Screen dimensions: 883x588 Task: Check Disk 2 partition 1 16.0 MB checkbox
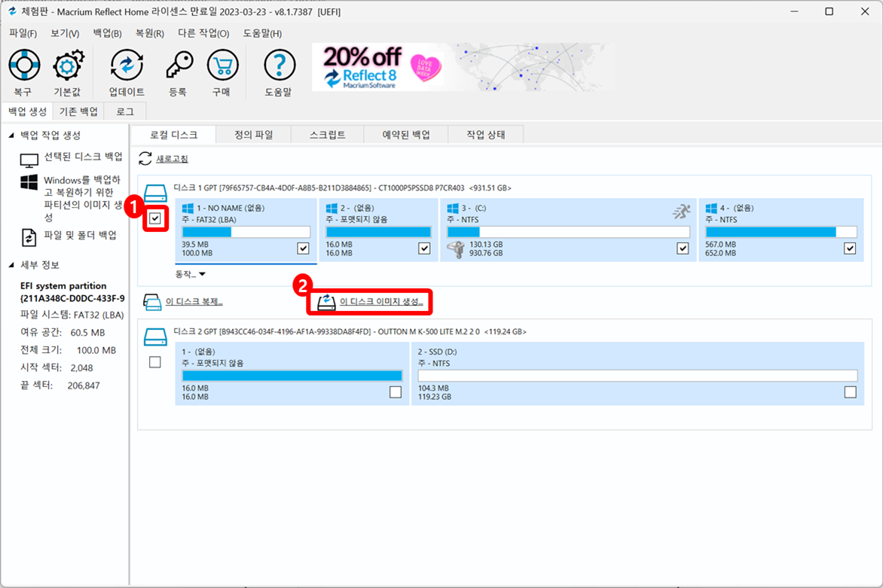[x=396, y=392]
